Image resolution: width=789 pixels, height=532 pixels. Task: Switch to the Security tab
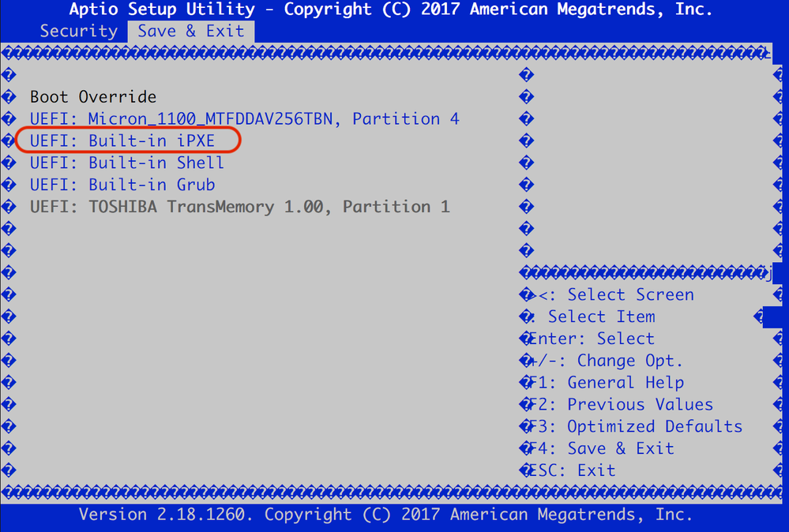(x=78, y=31)
